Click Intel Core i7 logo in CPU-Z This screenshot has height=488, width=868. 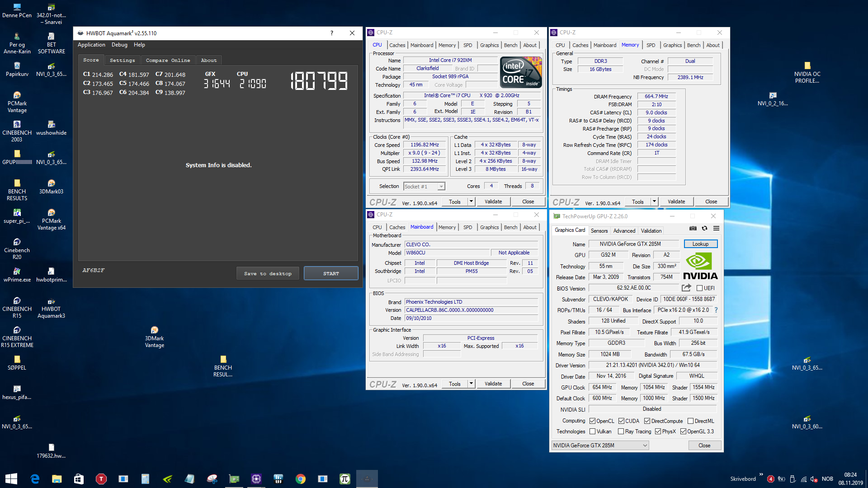(x=521, y=72)
